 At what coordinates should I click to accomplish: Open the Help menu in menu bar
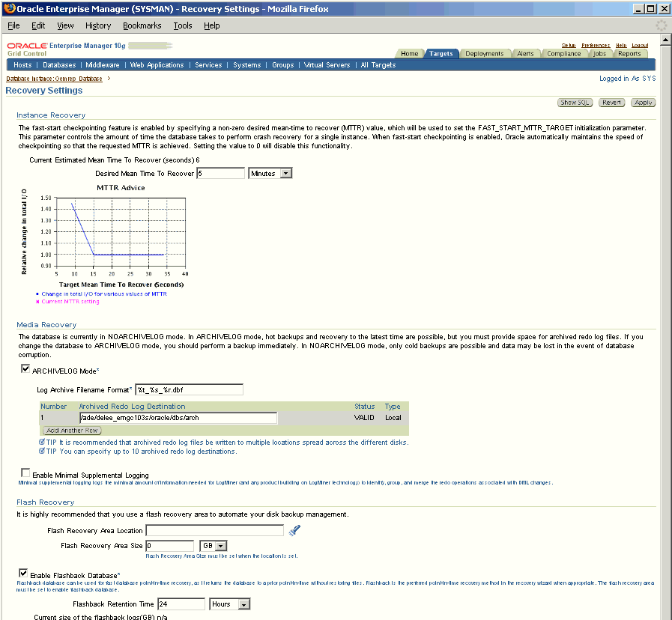tap(211, 25)
